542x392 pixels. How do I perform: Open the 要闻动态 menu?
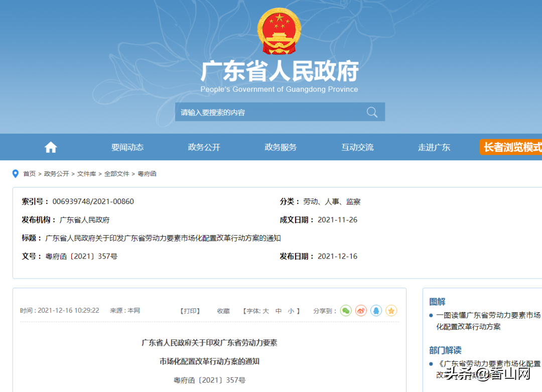pyautogui.click(x=127, y=147)
